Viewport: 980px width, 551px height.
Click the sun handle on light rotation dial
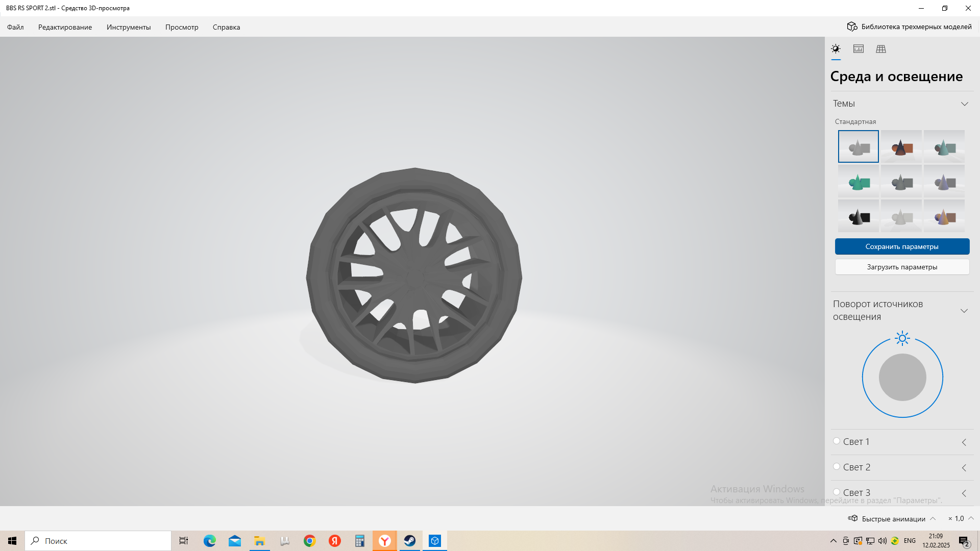tap(902, 338)
